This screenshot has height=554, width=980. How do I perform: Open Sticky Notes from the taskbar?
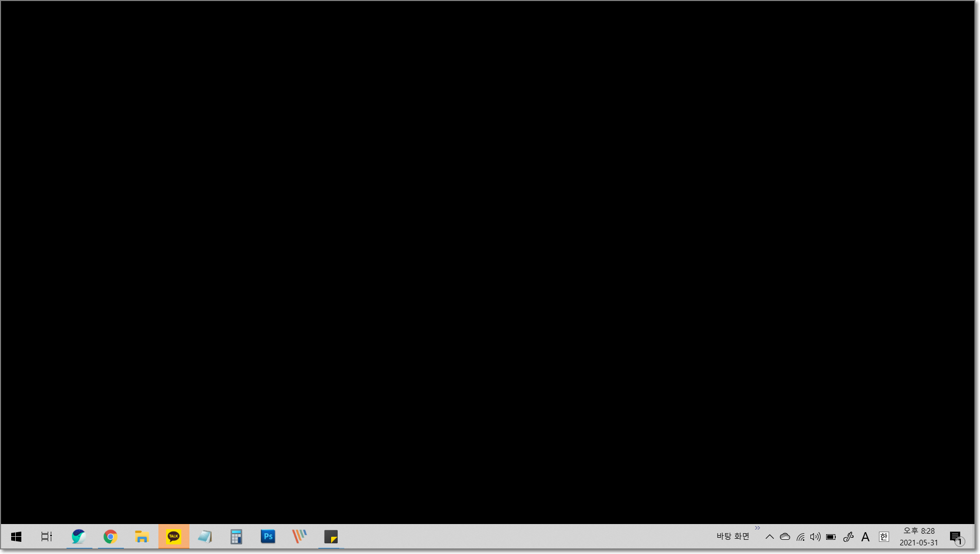(331, 537)
